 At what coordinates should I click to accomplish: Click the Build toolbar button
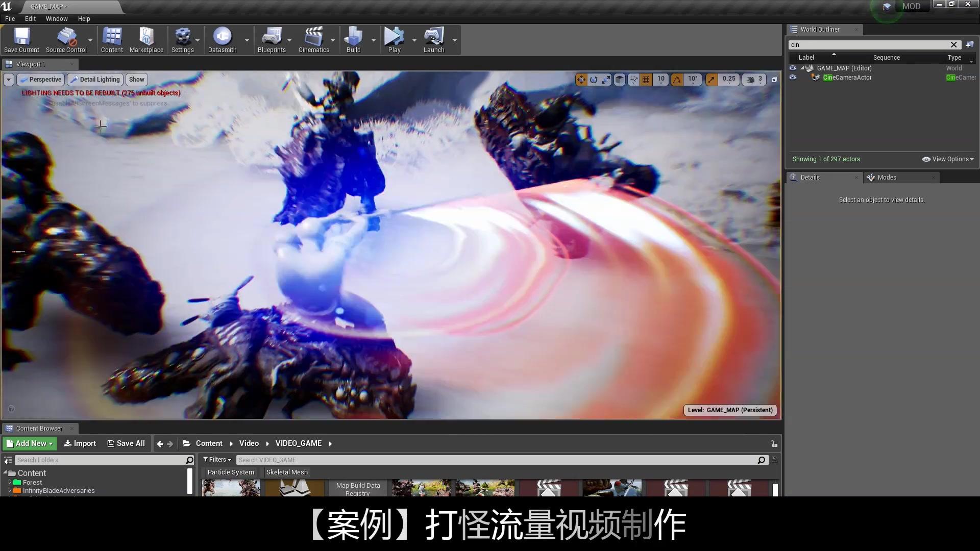[353, 40]
